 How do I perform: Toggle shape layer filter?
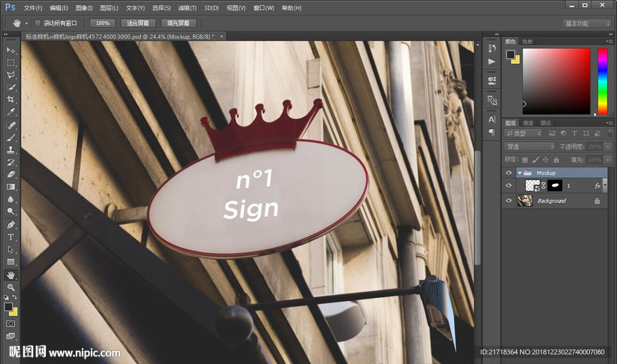point(586,133)
